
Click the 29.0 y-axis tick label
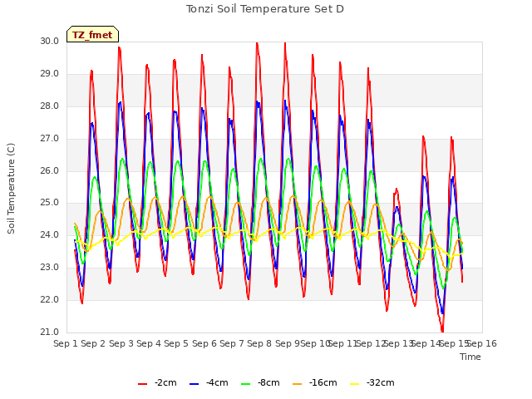[50, 74]
